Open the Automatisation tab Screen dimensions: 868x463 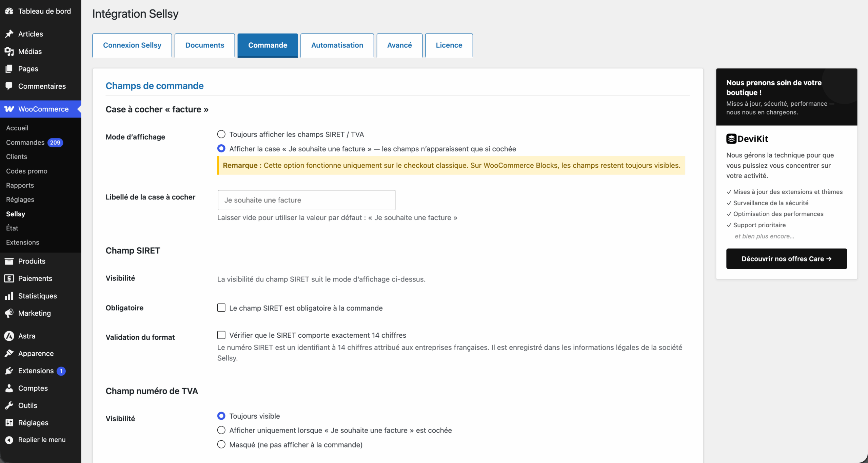(x=337, y=45)
